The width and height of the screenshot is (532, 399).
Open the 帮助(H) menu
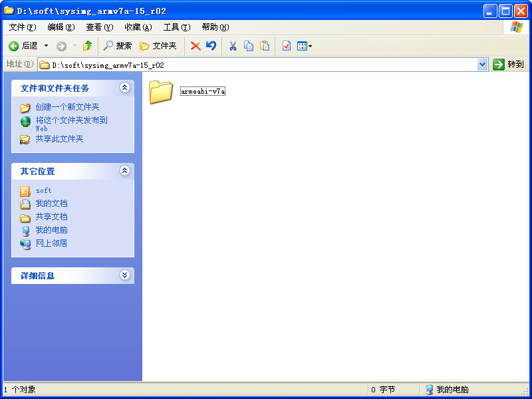click(x=215, y=27)
